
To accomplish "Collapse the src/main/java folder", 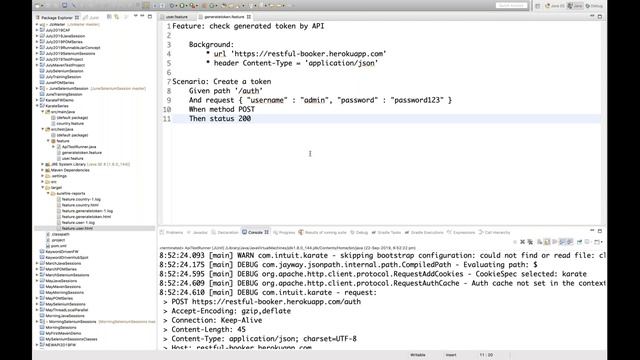I will pos(42,111).
